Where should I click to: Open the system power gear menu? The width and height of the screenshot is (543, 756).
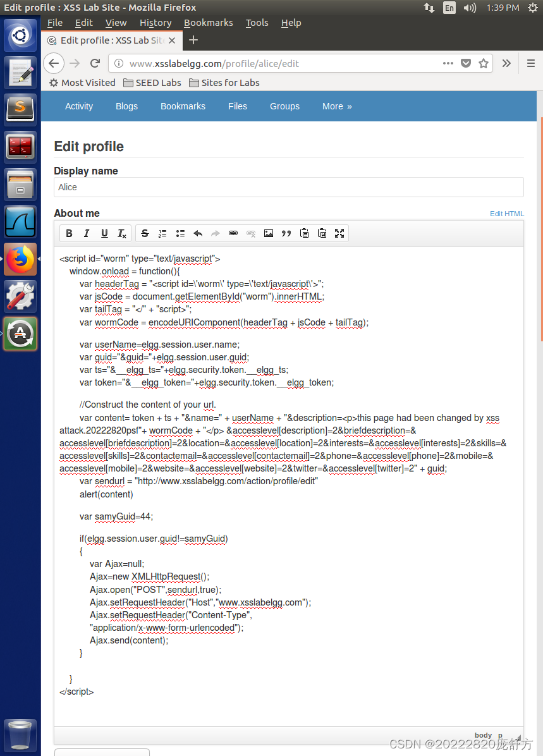(532, 8)
